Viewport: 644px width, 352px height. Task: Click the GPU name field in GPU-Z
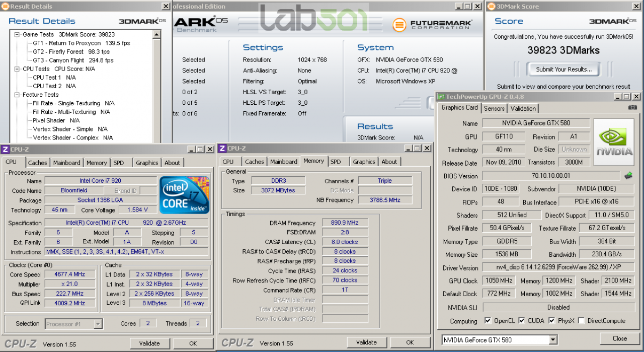536,123
